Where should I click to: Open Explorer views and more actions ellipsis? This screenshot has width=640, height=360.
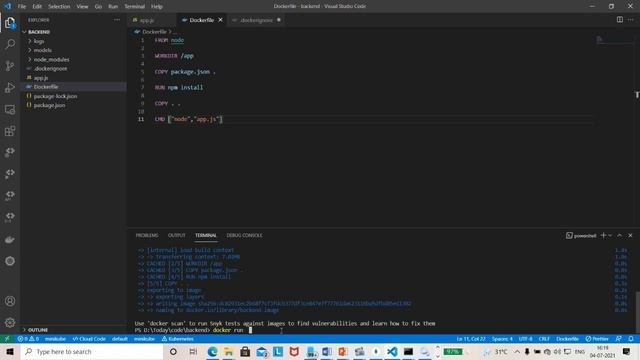coord(117,20)
